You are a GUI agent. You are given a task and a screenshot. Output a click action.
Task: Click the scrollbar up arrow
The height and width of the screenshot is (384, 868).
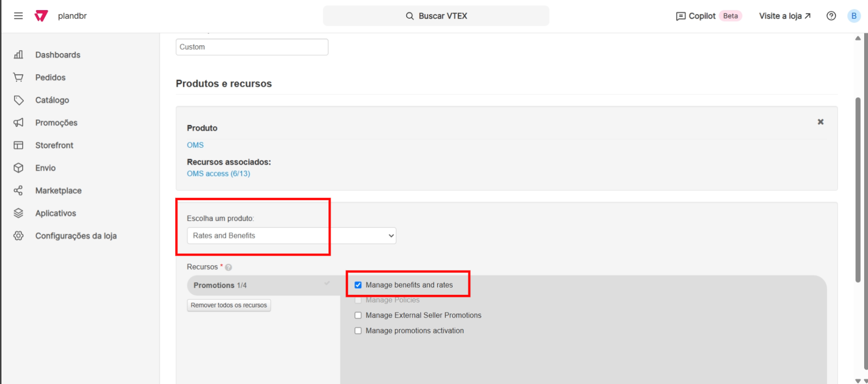click(x=858, y=38)
